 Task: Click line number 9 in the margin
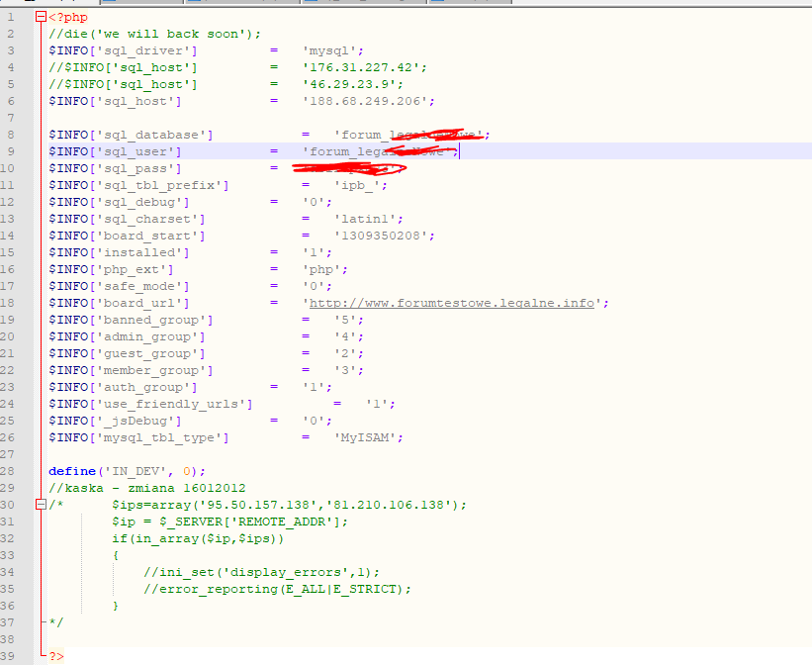tap(11, 151)
